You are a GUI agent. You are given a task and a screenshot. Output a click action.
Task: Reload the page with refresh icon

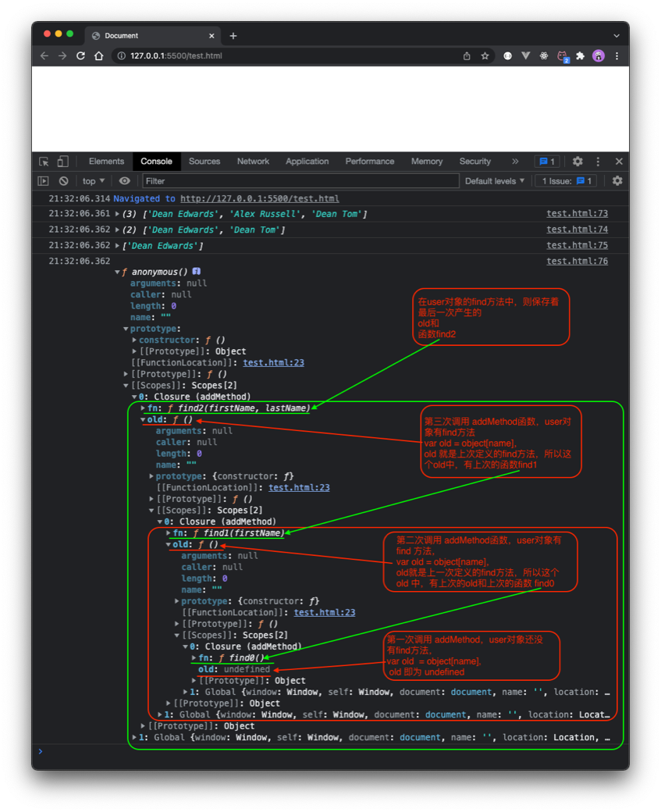click(x=80, y=56)
